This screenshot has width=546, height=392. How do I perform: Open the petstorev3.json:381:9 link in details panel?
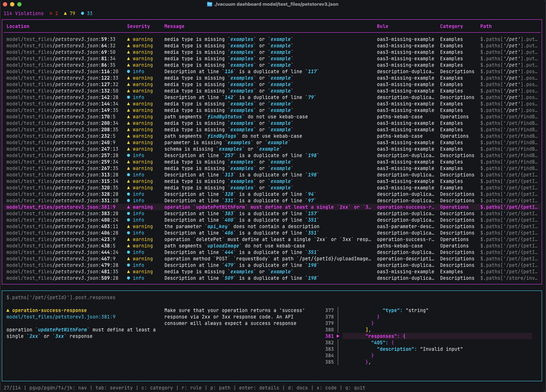pos(61,317)
